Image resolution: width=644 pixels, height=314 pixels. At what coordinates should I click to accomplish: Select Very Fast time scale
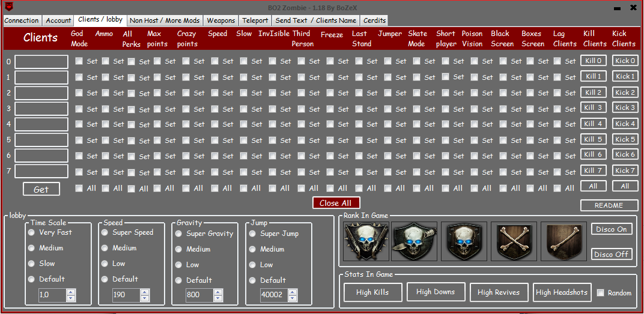pos(31,232)
